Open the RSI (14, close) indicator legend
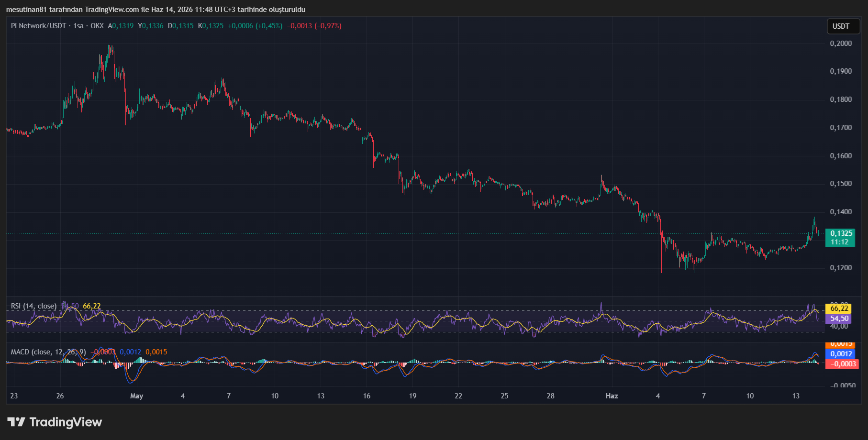The height and width of the screenshot is (440, 868). (x=33, y=306)
